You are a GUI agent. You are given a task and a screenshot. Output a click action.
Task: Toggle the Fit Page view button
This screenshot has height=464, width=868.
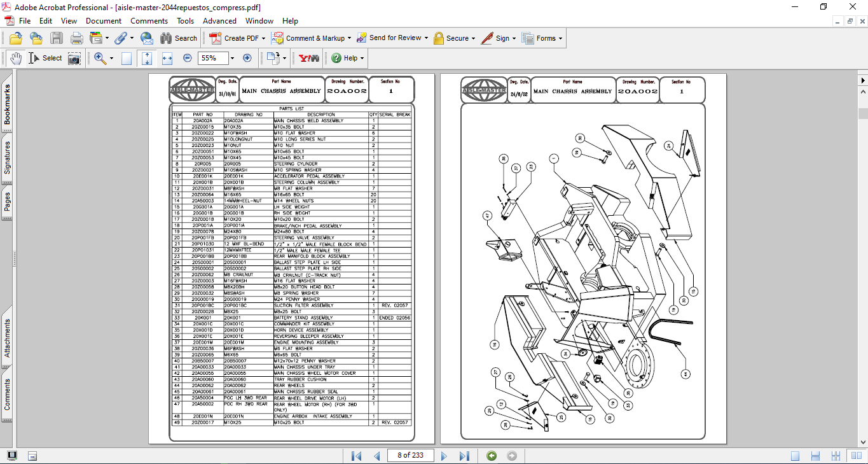pos(147,58)
